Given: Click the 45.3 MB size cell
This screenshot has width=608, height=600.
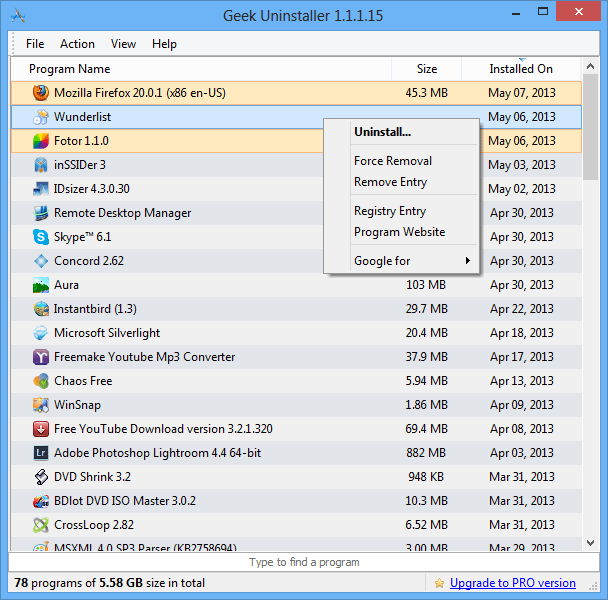Looking at the screenshot, I should pos(427,93).
